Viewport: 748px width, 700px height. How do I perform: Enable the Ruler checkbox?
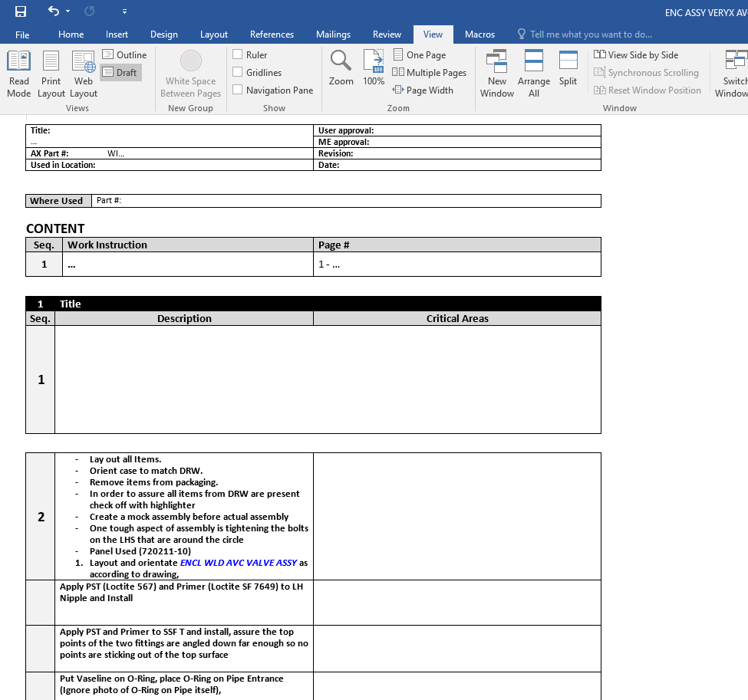pyautogui.click(x=237, y=54)
